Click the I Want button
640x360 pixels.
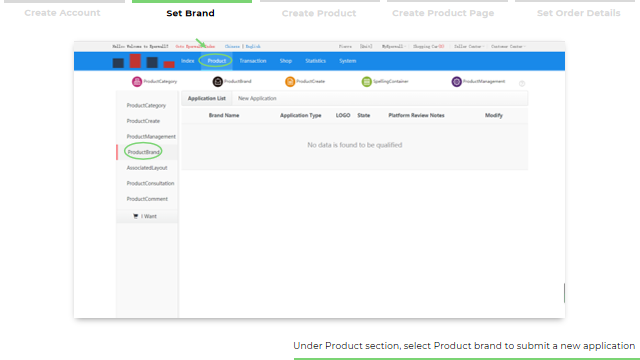point(147,216)
